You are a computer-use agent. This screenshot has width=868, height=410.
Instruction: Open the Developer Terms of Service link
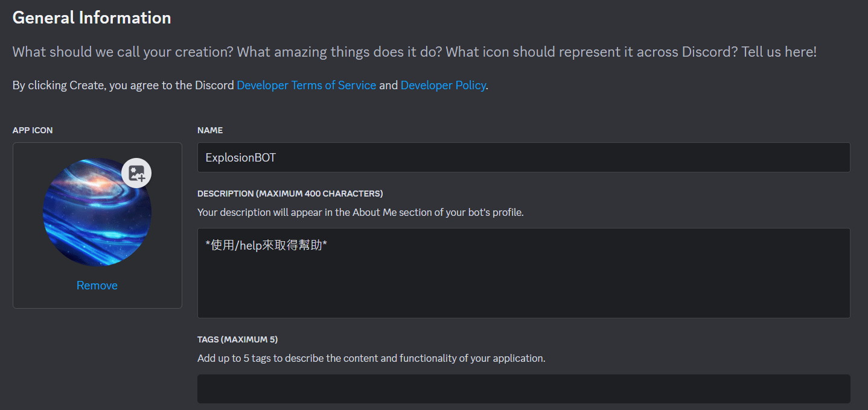click(x=307, y=85)
